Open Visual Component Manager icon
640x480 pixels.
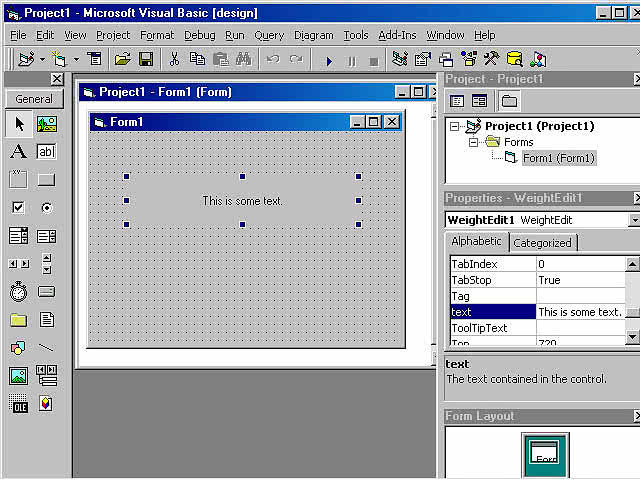[x=538, y=60]
